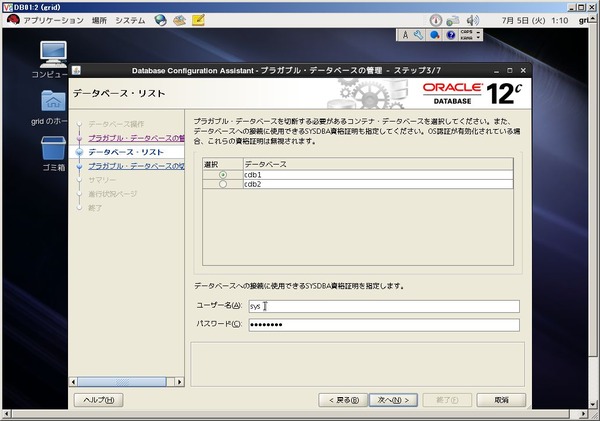This screenshot has width=600, height=421.
Task: Click the cdb2 database name cell
Action: (378, 184)
